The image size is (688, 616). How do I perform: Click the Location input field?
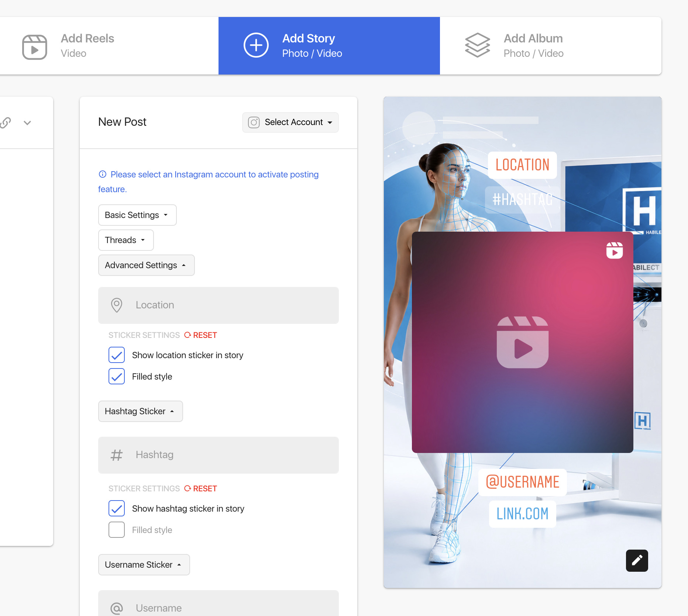click(219, 305)
